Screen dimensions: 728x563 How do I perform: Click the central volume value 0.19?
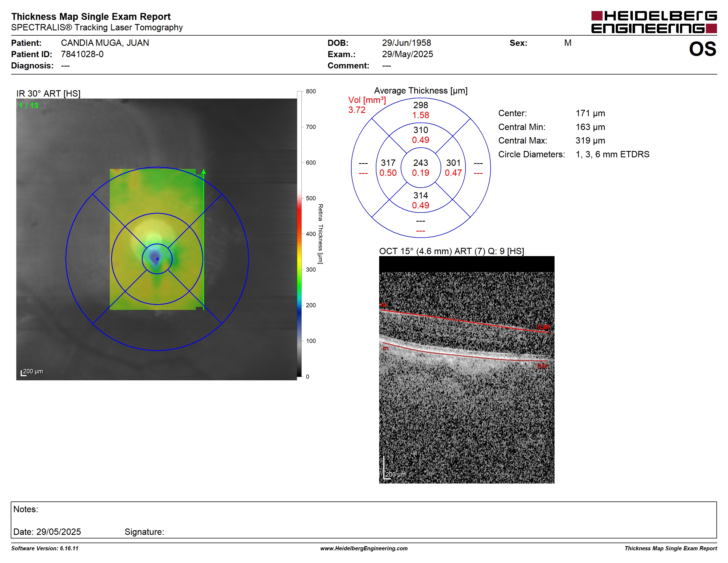(x=420, y=173)
